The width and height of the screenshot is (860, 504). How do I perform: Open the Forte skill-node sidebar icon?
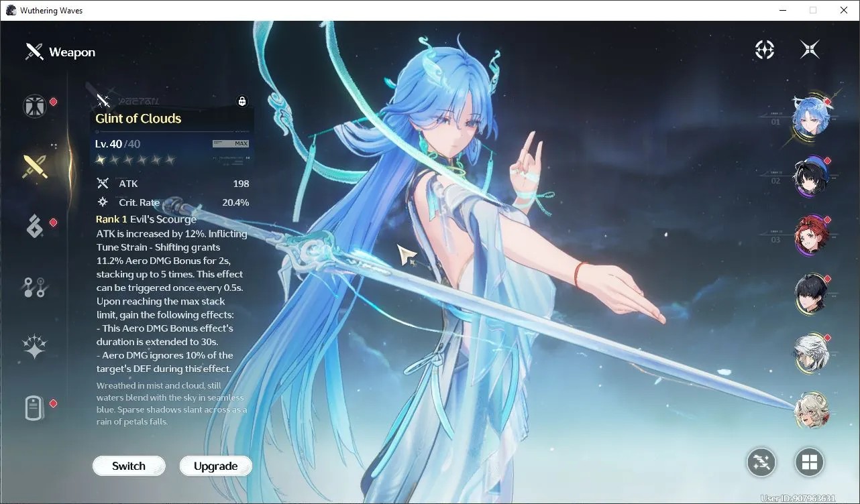point(35,287)
